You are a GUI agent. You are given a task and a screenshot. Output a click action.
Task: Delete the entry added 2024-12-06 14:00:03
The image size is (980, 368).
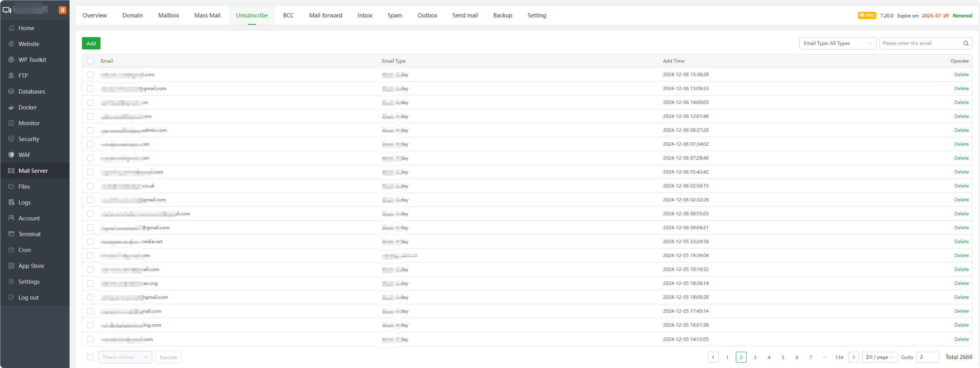961,102
